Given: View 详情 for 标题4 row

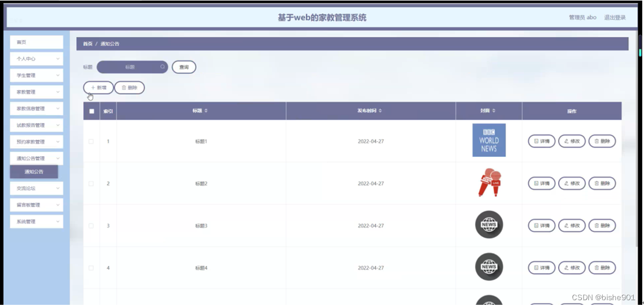Looking at the screenshot, I should 541,268.
